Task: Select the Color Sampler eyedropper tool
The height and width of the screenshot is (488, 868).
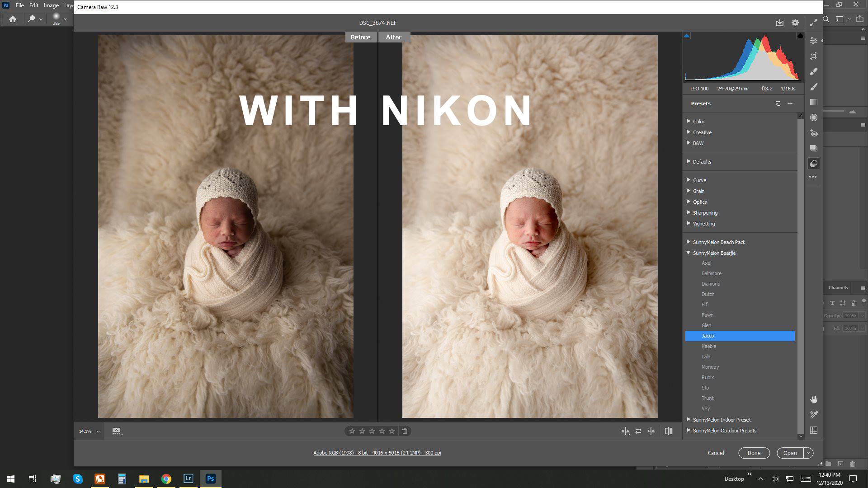Action: [814, 415]
